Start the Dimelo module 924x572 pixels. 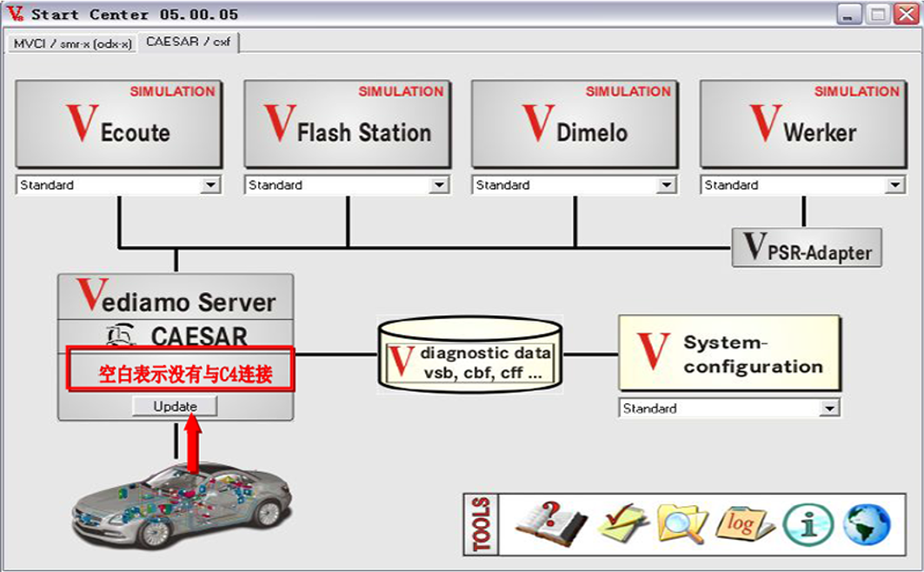point(575,124)
